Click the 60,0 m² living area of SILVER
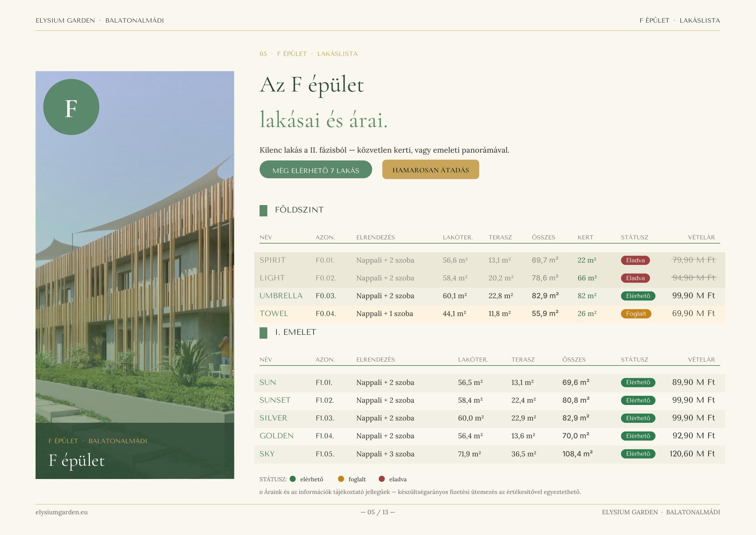Screen dimensions: 756x535 471,418
